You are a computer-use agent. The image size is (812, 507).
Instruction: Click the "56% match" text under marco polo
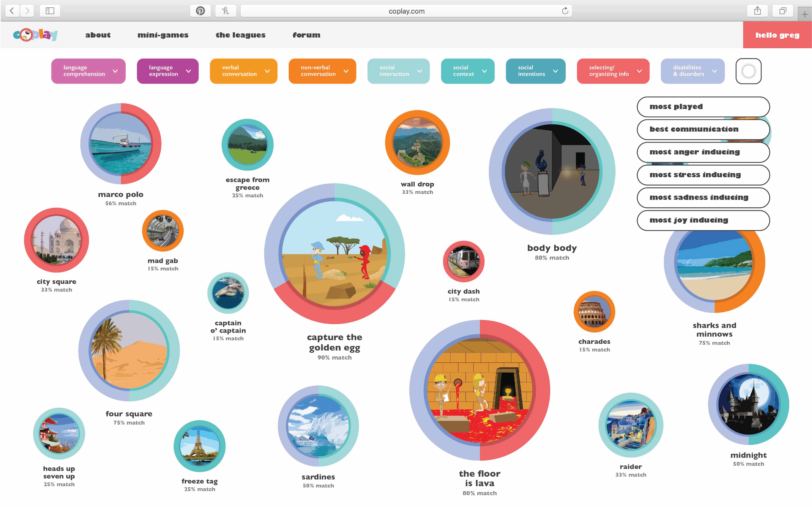121,203
